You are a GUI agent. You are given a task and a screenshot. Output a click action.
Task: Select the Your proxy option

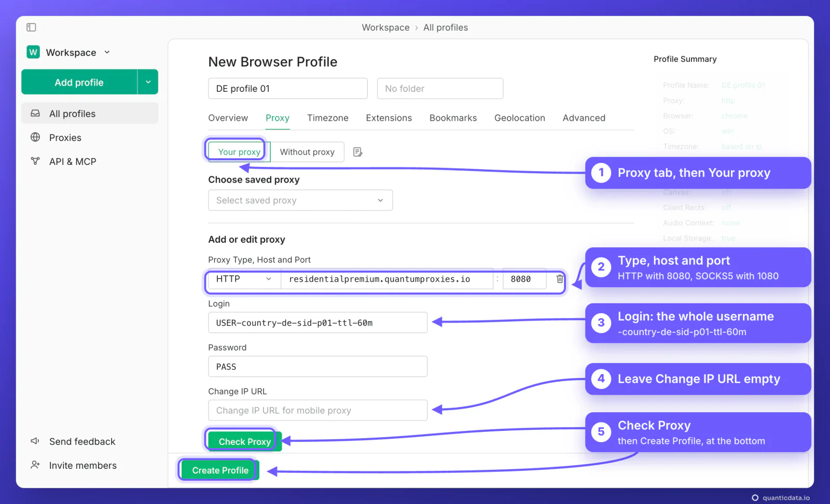pos(239,152)
